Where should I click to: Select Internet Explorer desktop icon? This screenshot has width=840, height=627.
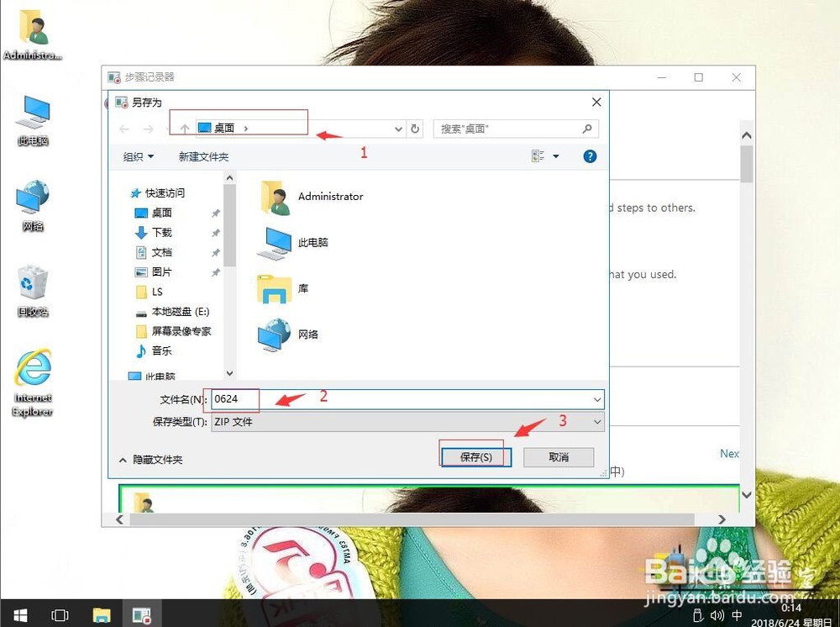34,382
